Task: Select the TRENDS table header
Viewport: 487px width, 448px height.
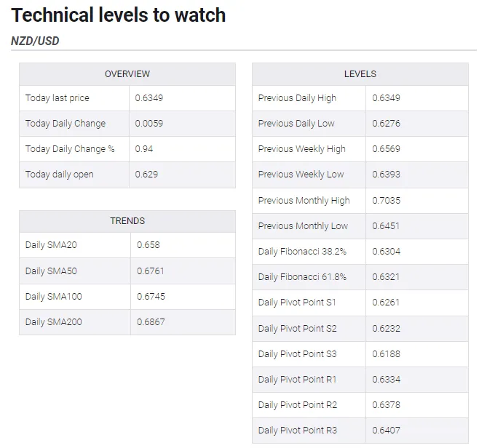Action: click(127, 221)
